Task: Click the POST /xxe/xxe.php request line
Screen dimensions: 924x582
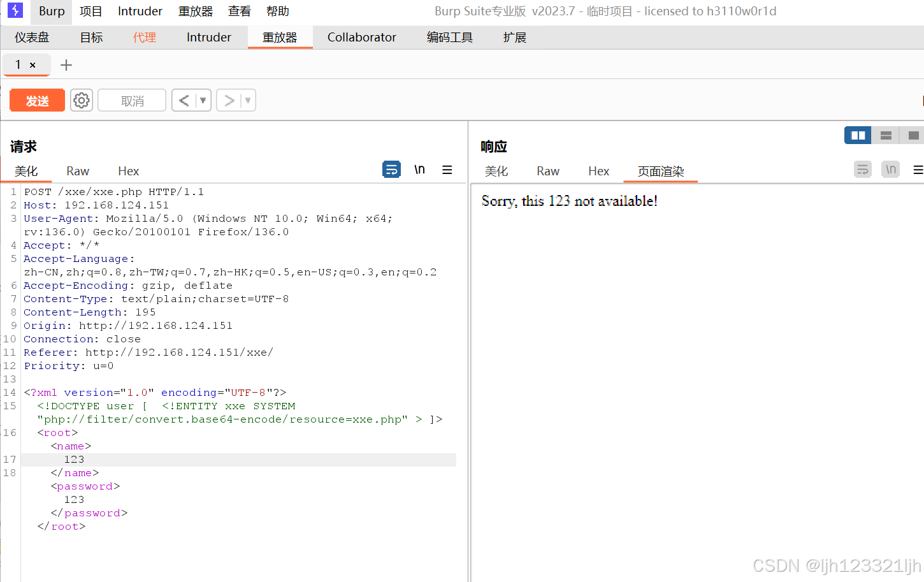Action: (x=114, y=192)
